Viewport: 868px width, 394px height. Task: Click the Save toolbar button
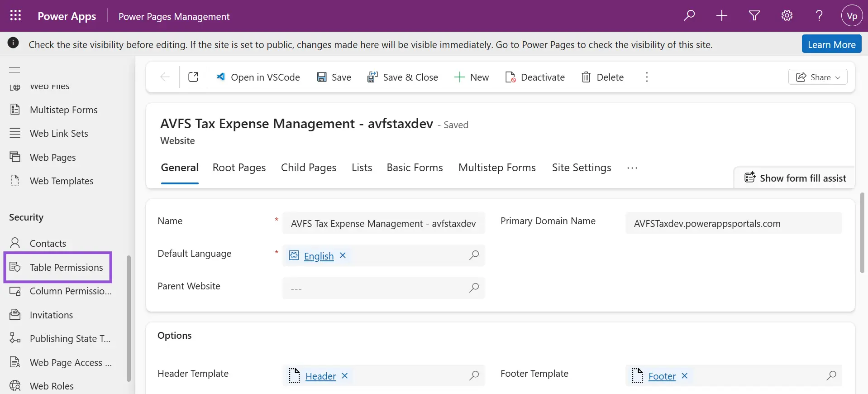334,77
